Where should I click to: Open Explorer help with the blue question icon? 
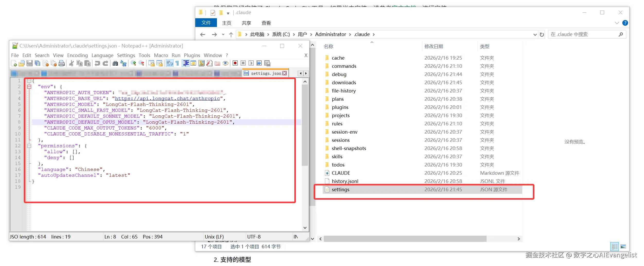click(625, 23)
